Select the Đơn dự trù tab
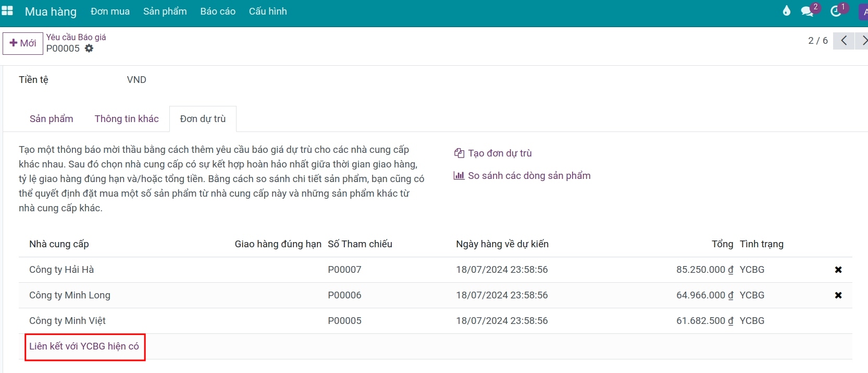868x373 pixels. coord(203,119)
